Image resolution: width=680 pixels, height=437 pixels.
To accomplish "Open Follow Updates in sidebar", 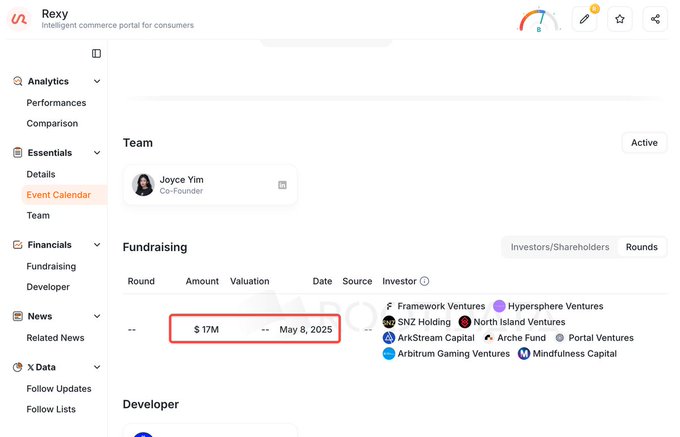I will click(59, 389).
